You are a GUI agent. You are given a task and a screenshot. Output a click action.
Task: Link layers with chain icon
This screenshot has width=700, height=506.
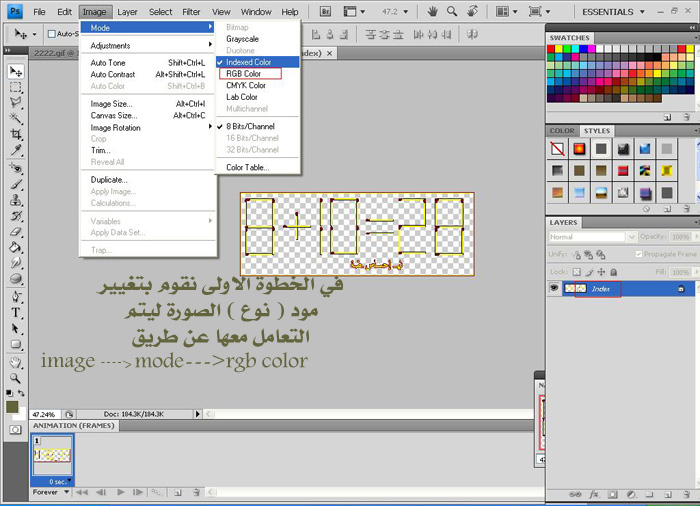pos(575,494)
